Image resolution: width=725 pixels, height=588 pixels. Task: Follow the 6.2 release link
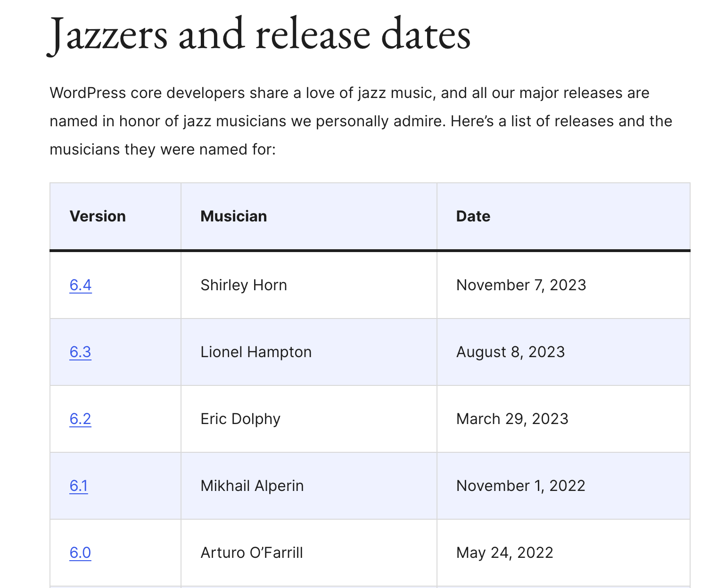point(80,419)
